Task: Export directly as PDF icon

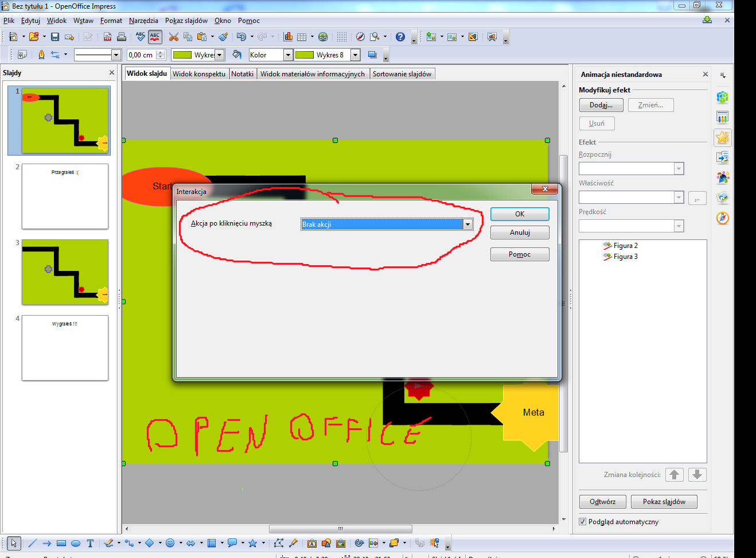Action: pos(107,37)
